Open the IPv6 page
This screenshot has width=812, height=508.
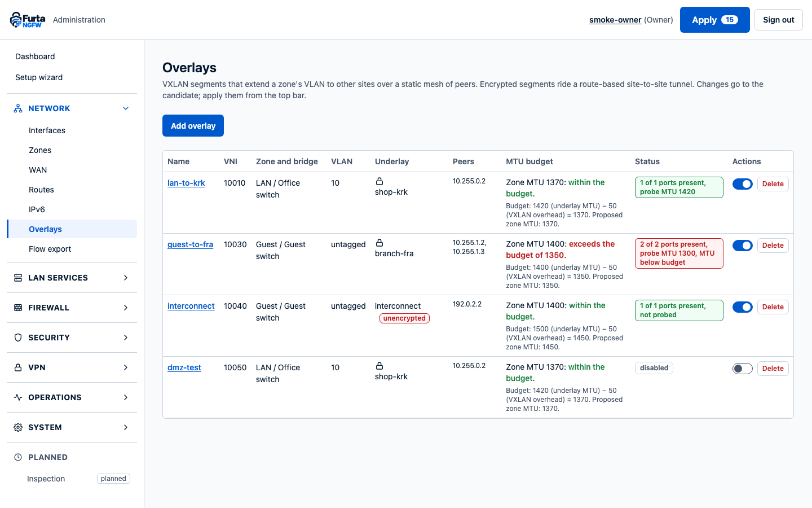pyautogui.click(x=72, y=209)
